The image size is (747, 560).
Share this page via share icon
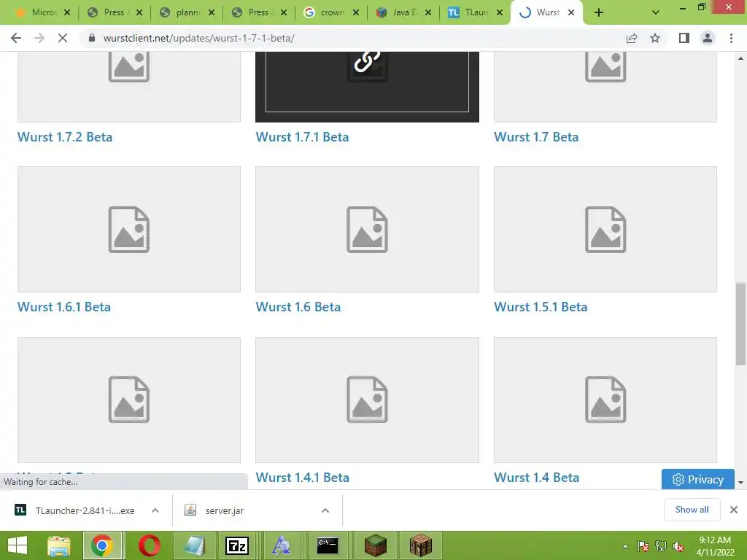(632, 38)
